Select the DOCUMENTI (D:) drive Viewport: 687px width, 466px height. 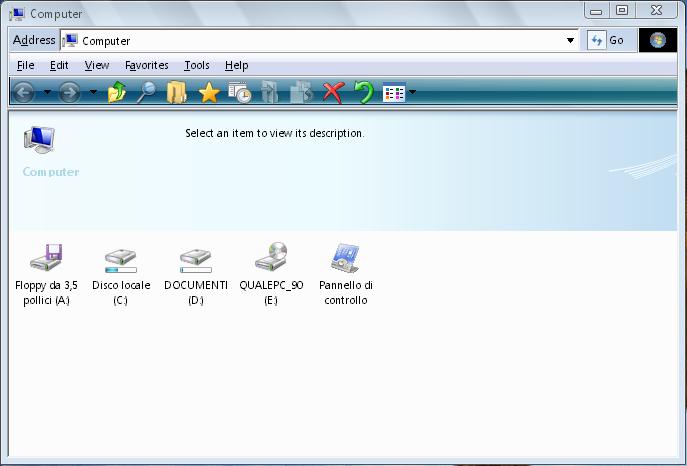tap(196, 275)
